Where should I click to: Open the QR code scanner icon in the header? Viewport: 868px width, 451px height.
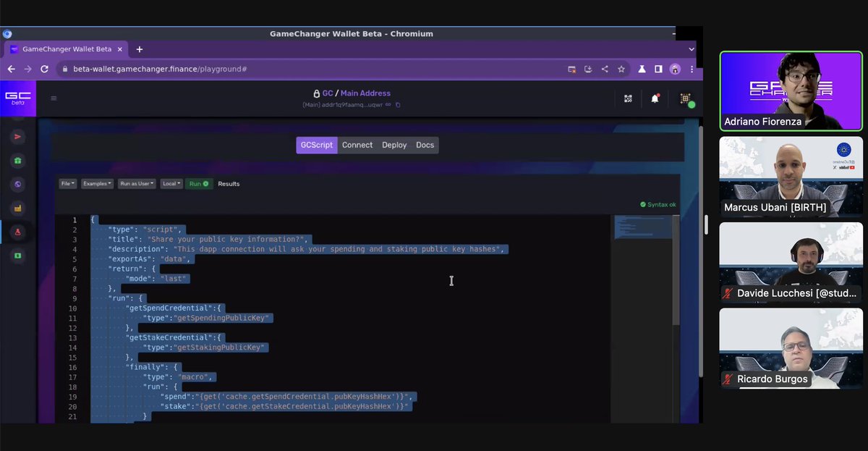[628, 98]
